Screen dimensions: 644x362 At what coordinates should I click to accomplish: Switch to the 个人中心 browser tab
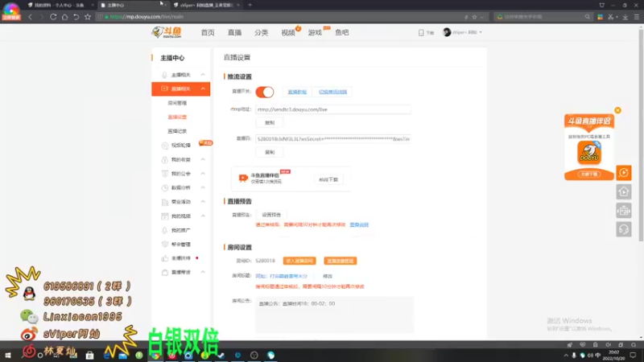tap(59, 6)
